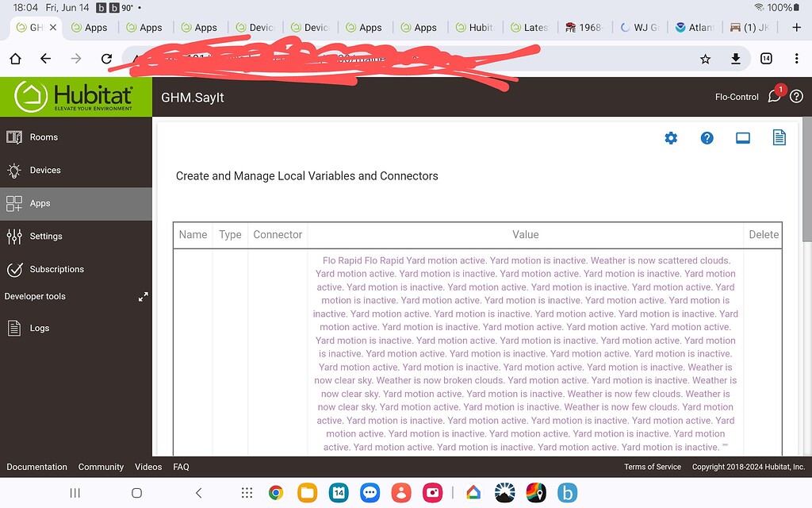Open the app window/display icon in the toolbar

pos(743,137)
